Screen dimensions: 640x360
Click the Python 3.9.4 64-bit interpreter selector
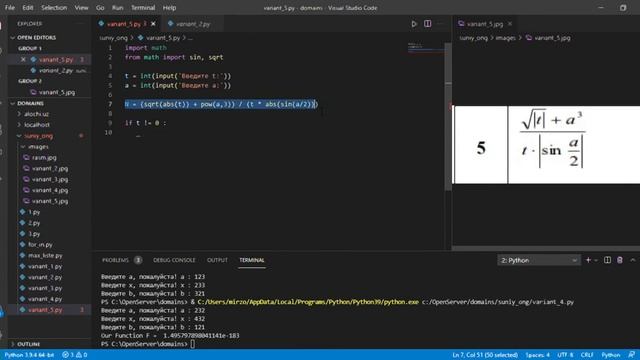tap(29, 355)
